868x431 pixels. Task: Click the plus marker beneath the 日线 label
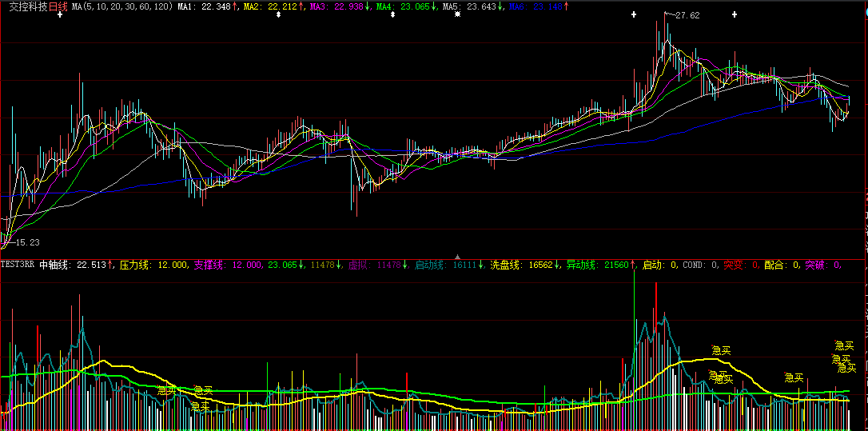coord(60,15)
